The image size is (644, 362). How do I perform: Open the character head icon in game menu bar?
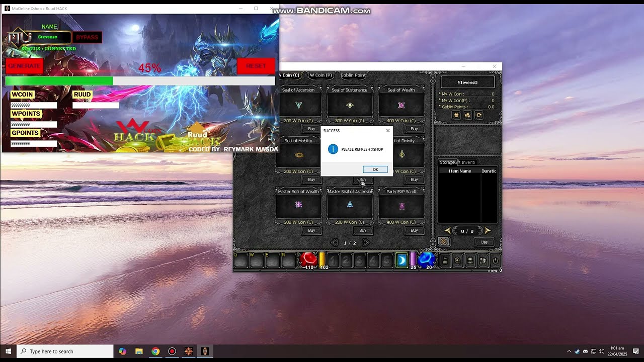point(470,260)
